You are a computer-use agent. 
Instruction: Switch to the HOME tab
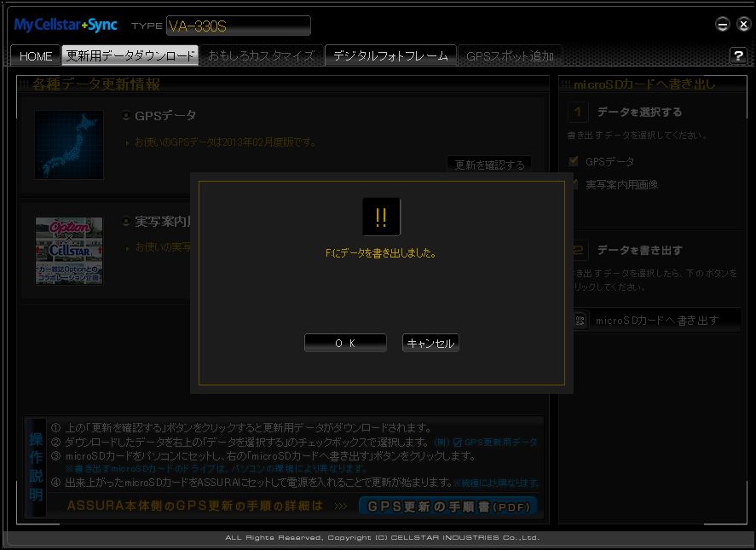[36, 56]
